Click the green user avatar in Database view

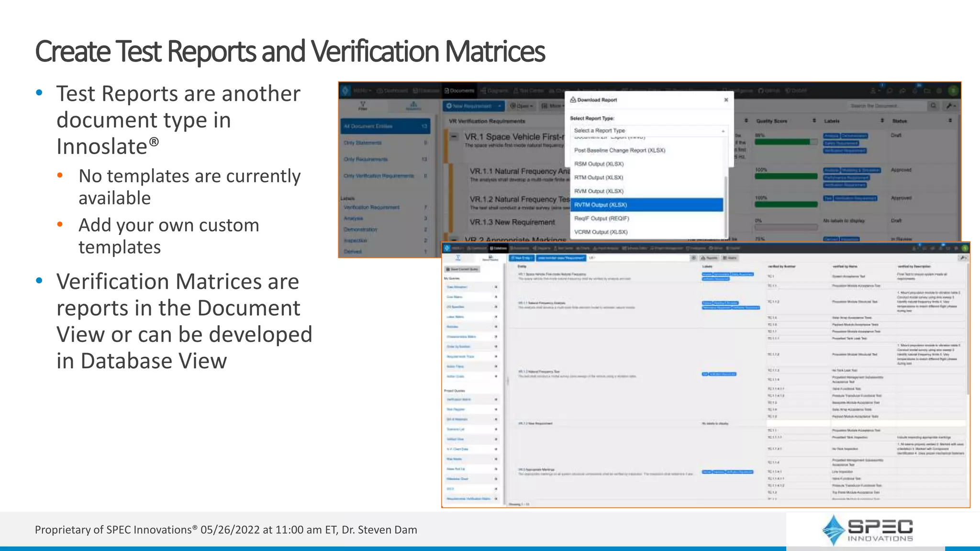click(x=965, y=248)
